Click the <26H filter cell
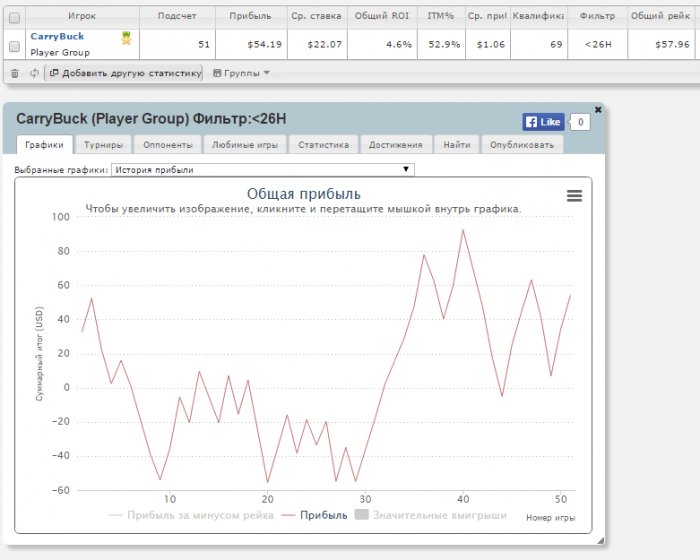Image resolution: width=700 pixels, height=560 pixels. click(598, 45)
